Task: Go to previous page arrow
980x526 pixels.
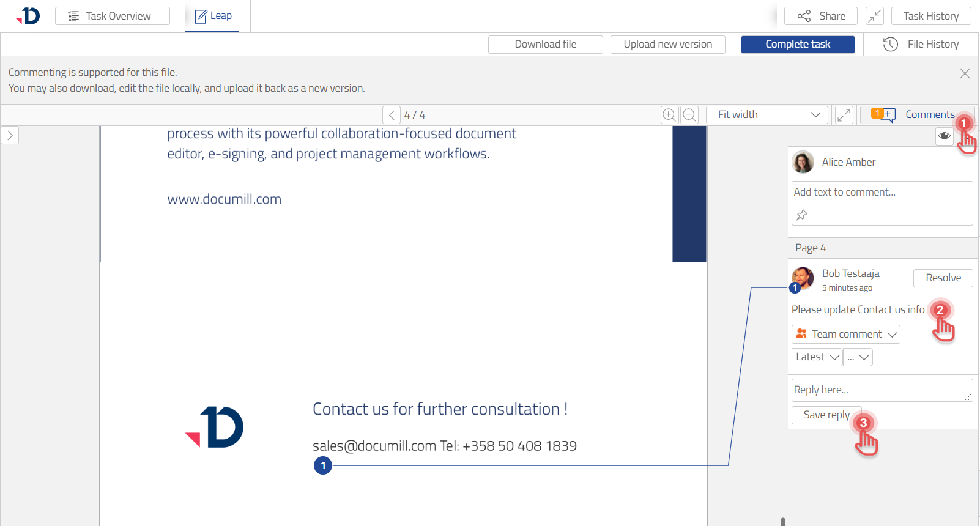Action: coord(392,115)
